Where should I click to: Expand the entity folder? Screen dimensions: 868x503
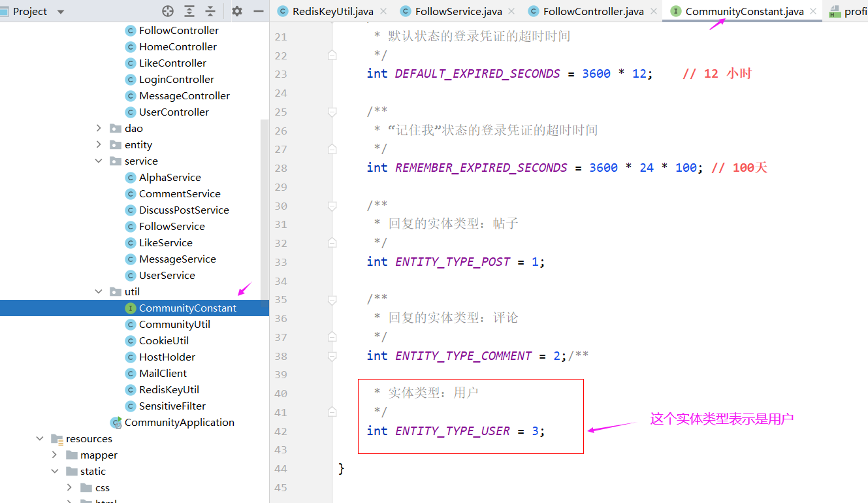pos(99,144)
